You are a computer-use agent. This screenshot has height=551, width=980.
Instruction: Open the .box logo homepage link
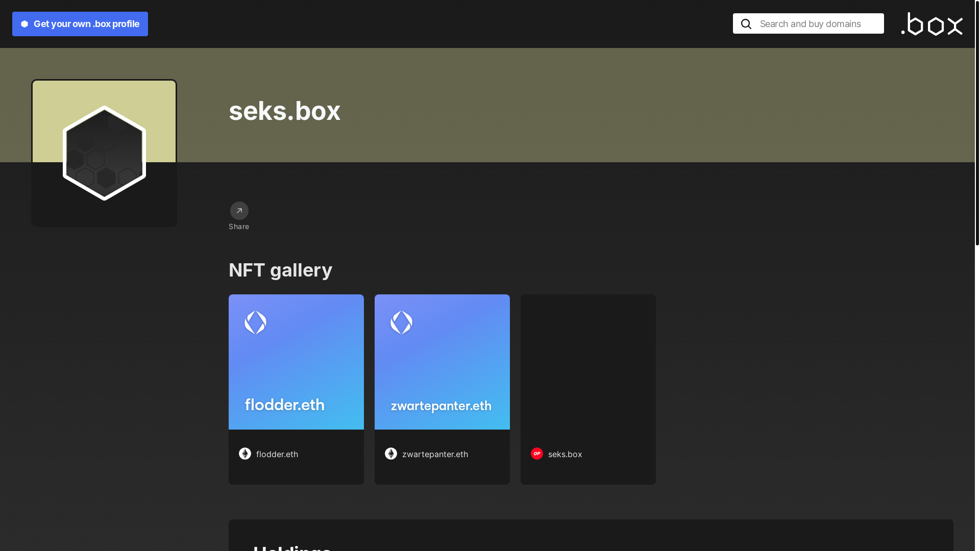932,24
